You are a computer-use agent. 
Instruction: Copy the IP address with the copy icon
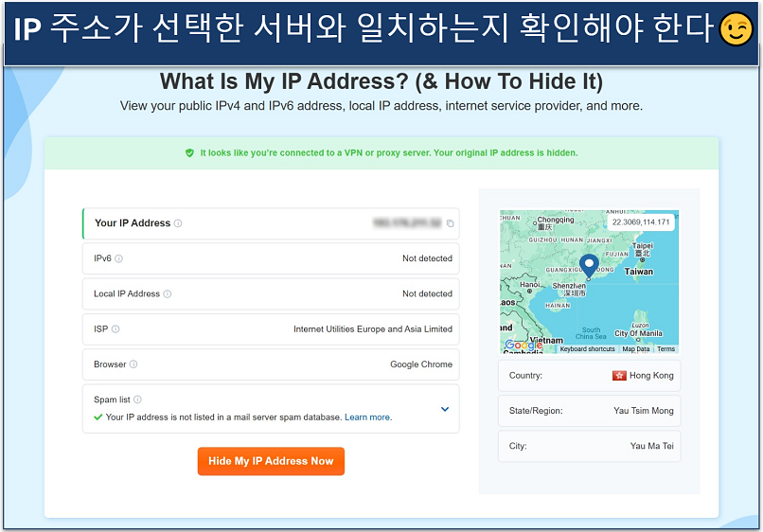[451, 224]
